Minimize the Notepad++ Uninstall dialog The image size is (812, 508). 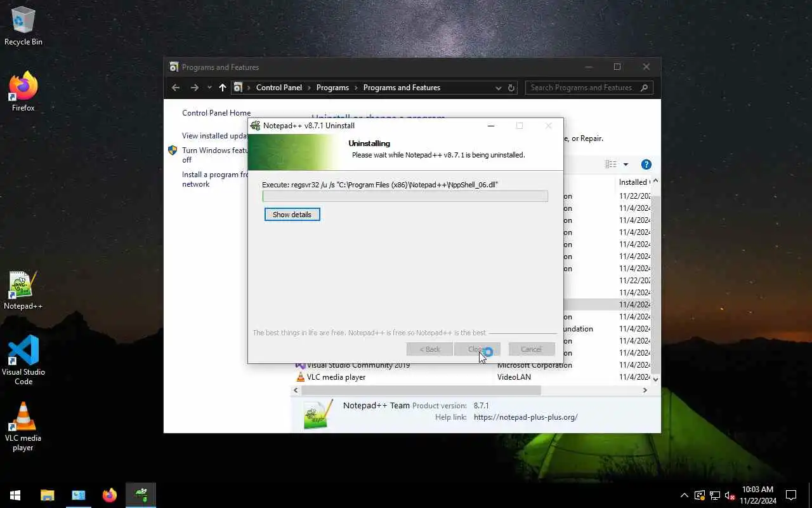[x=490, y=126]
